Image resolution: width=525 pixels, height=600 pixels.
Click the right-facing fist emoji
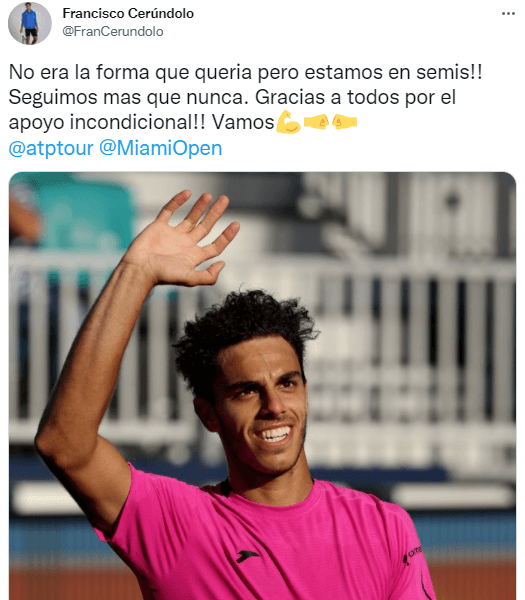[x=316, y=122]
